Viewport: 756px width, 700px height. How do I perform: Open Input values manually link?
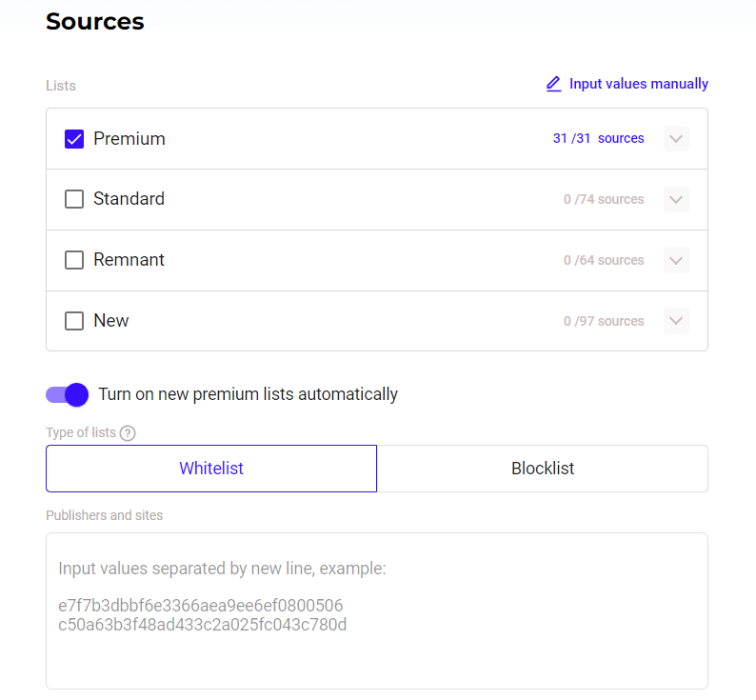pyautogui.click(x=638, y=84)
